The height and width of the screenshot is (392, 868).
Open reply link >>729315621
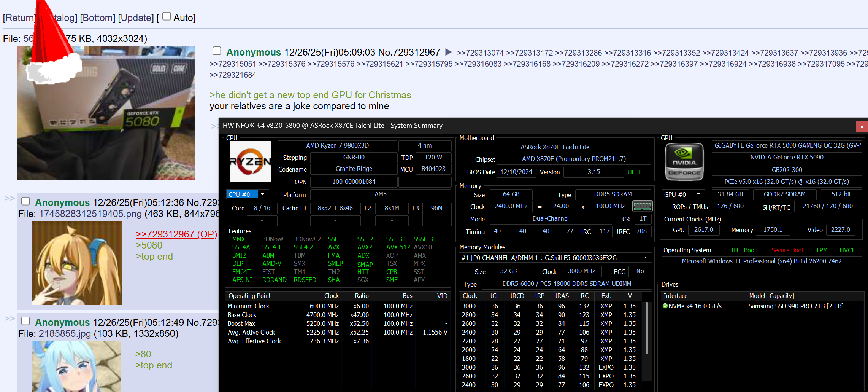click(x=380, y=64)
